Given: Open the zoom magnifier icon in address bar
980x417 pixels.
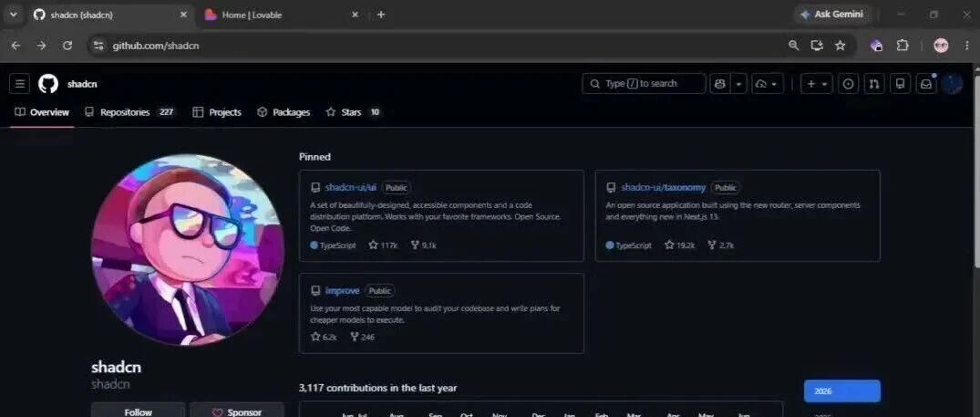Looking at the screenshot, I should (x=793, y=46).
